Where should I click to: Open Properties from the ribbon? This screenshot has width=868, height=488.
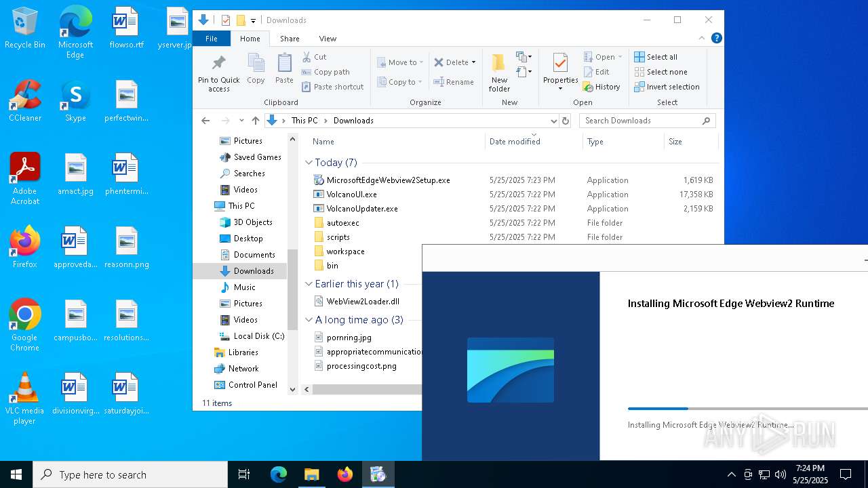point(560,72)
